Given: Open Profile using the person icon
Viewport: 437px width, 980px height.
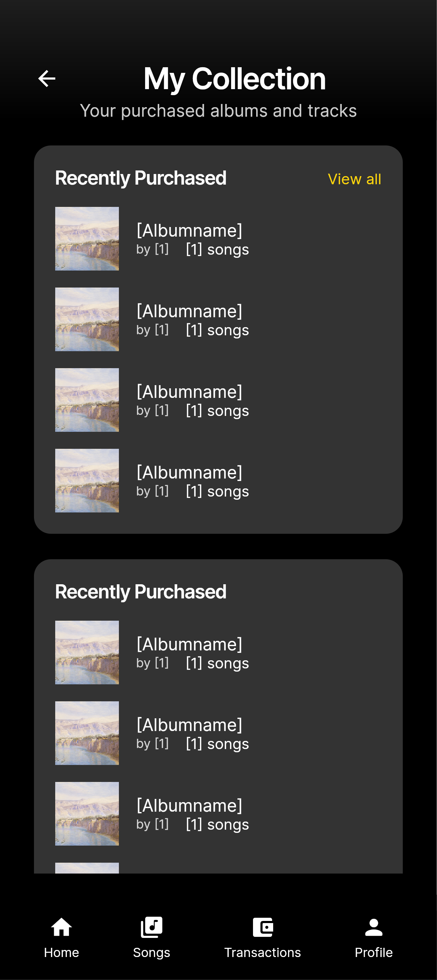Looking at the screenshot, I should click(x=373, y=928).
